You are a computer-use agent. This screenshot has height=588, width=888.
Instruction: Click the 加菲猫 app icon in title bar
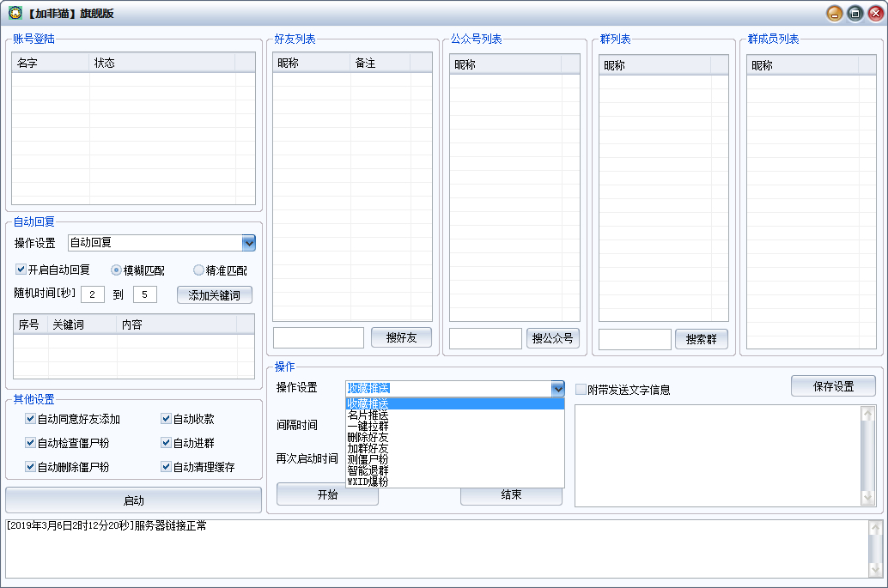[15, 13]
